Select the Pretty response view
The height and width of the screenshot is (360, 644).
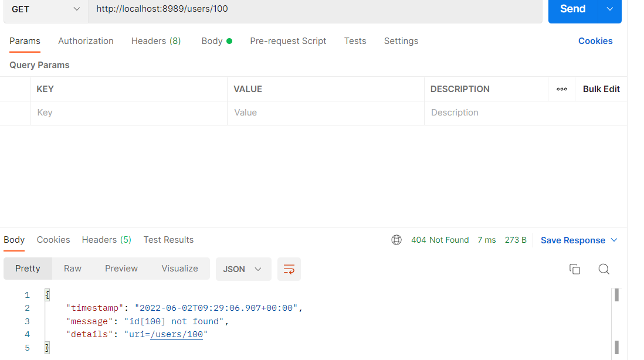28,269
